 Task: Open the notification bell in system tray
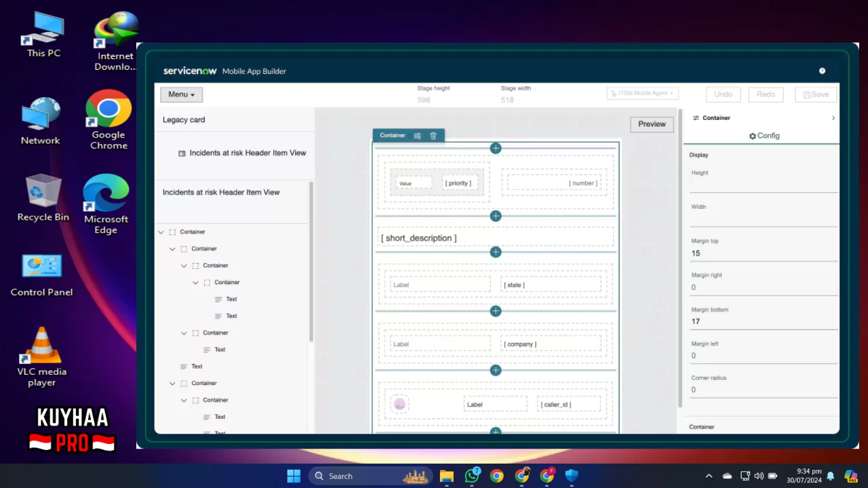click(x=830, y=476)
